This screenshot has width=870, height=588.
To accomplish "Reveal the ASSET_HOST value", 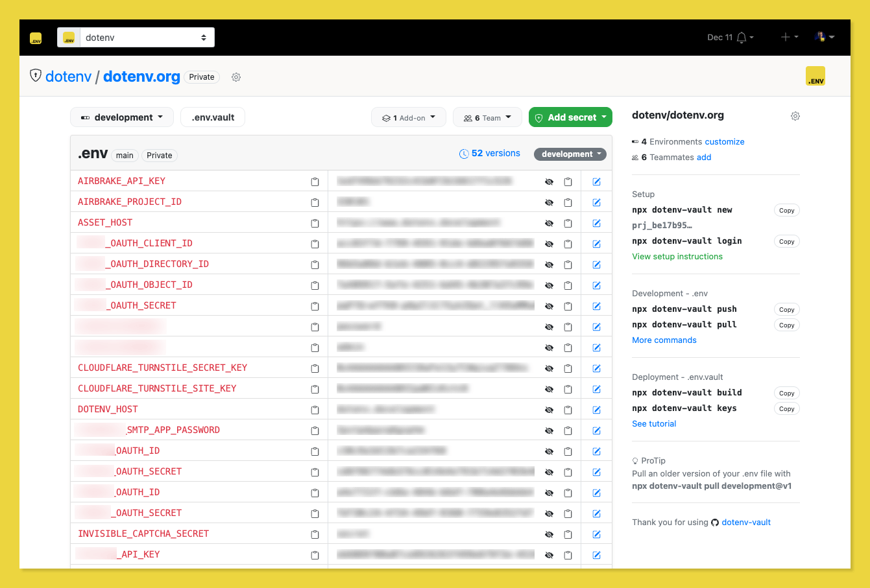I will (549, 224).
